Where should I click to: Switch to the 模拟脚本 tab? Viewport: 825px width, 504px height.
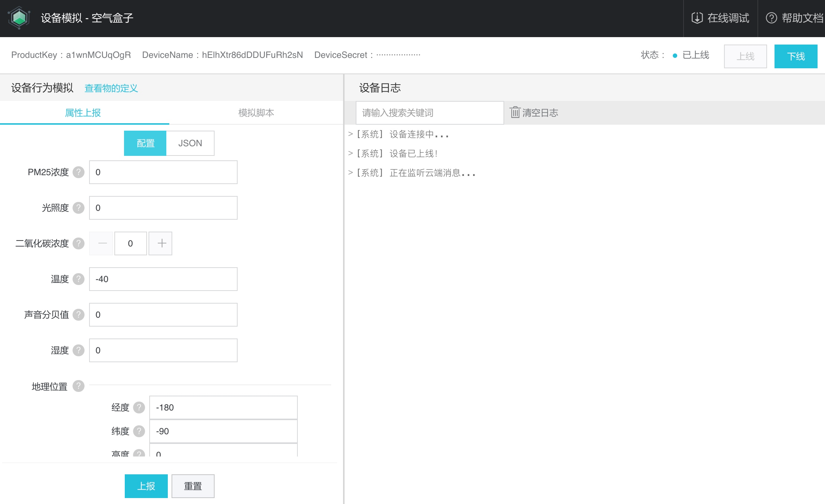pos(256,112)
